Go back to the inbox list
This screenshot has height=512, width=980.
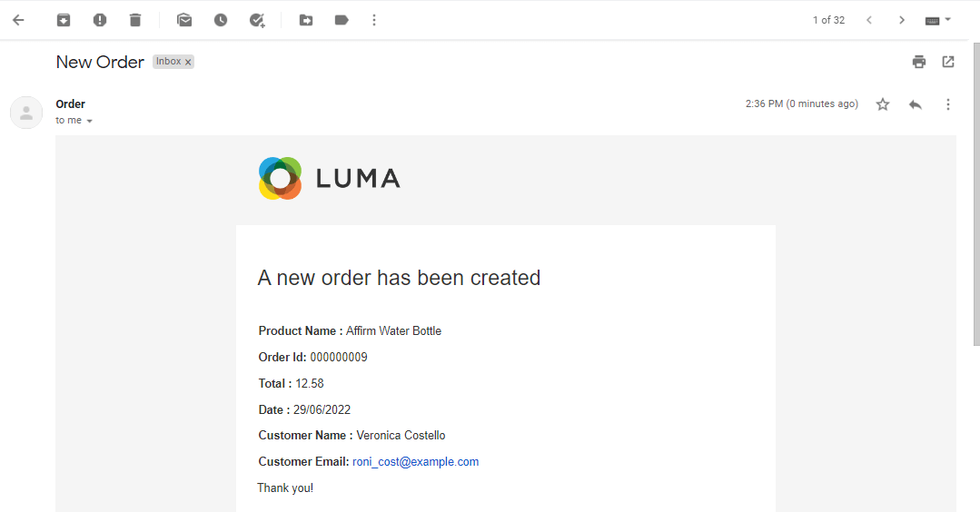pyautogui.click(x=18, y=20)
